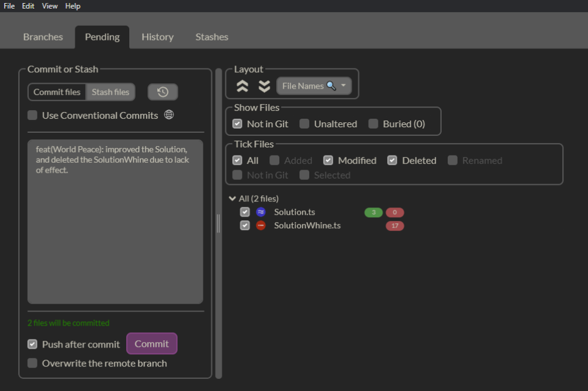Viewport: 588px width, 391px height.
Task: Untick Push after commit checkbox
Action: click(32, 344)
